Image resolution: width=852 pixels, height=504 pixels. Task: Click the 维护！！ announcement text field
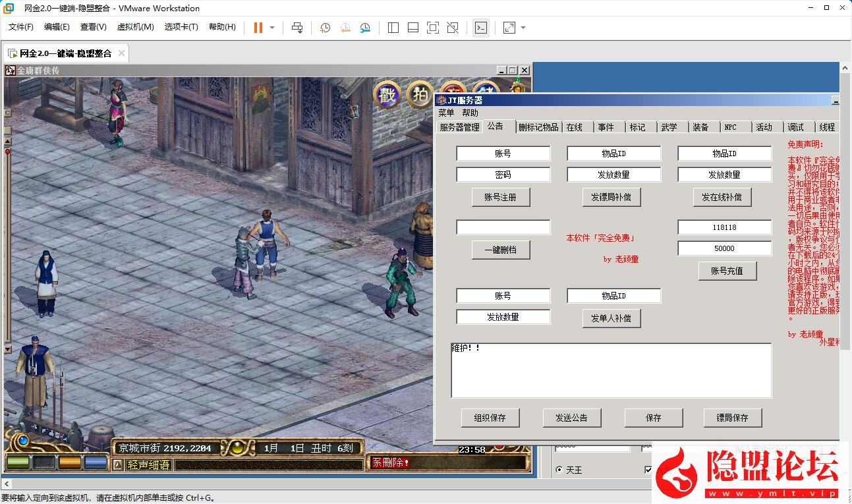pyautogui.click(x=610, y=370)
